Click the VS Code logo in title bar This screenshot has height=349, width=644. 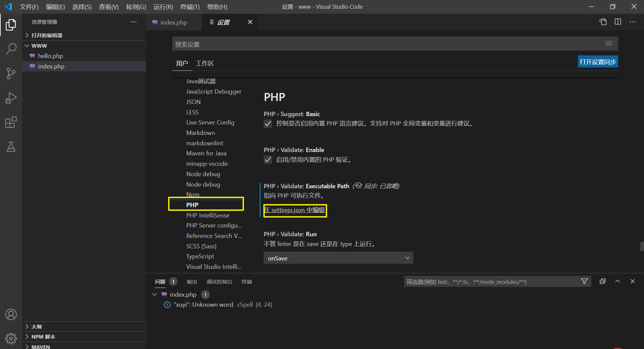click(8, 7)
